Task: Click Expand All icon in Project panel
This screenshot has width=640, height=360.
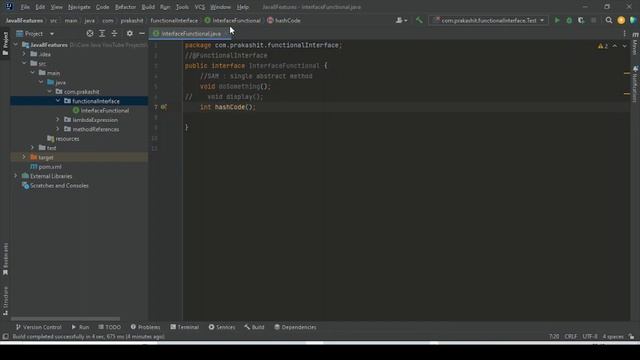Action: (102, 33)
